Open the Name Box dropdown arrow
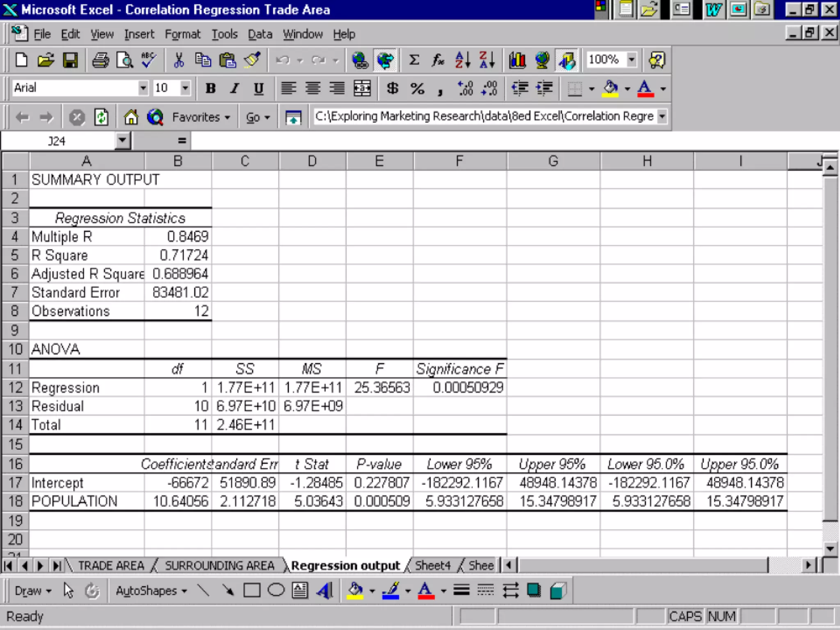The image size is (840, 630). 122,141
